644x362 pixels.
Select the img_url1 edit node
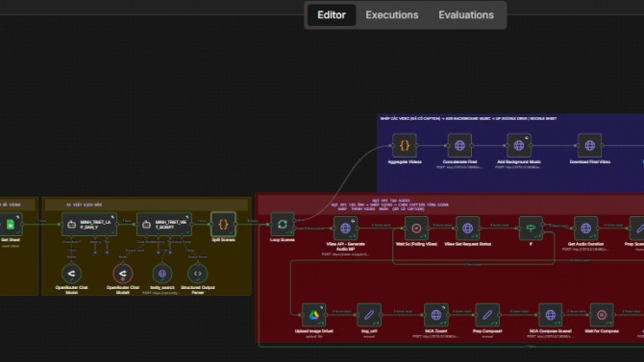(x=369, y=315)
